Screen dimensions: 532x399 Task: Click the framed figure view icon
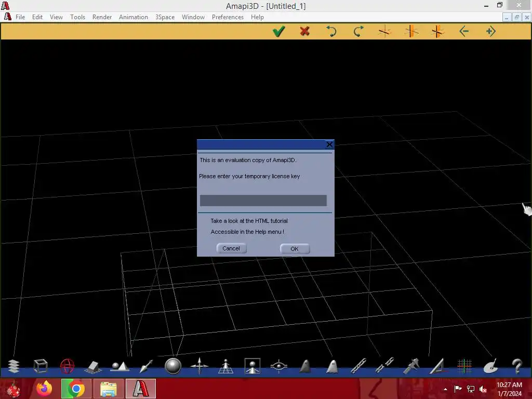(252, 366)
